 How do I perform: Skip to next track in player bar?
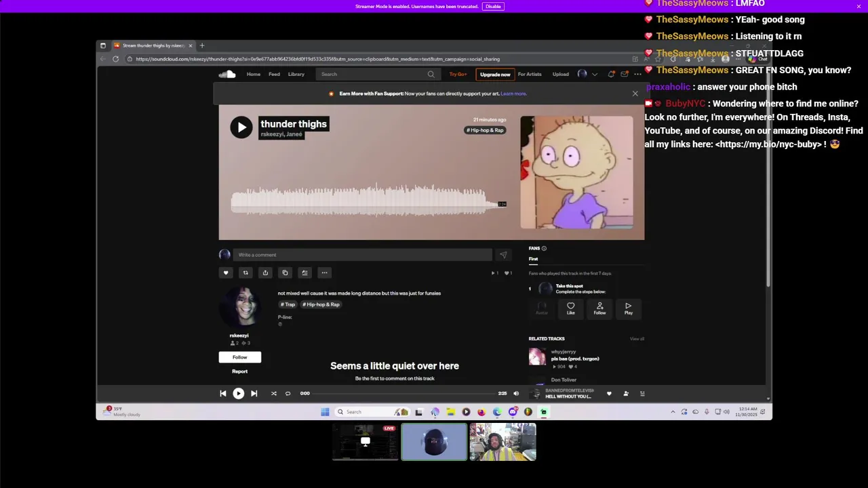254,393
